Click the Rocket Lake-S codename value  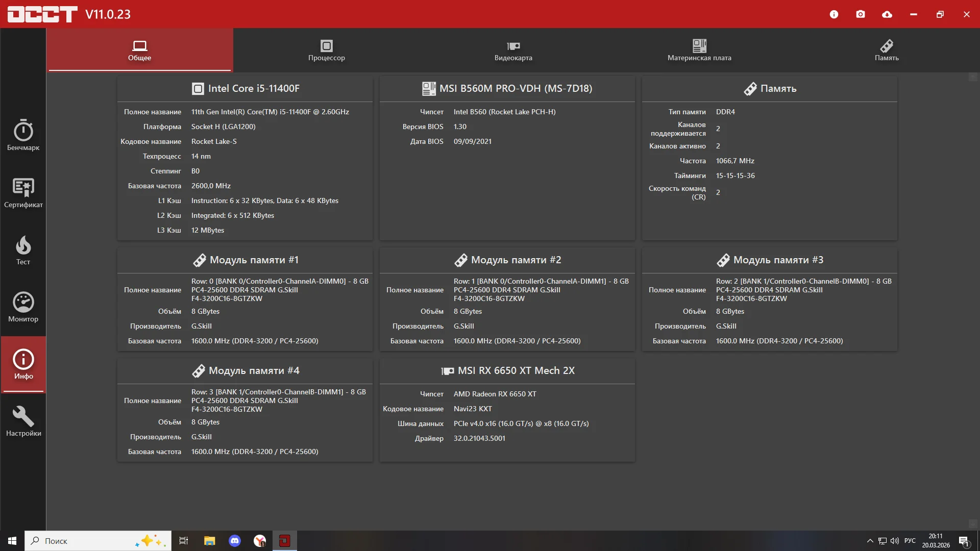click(214, 141)
